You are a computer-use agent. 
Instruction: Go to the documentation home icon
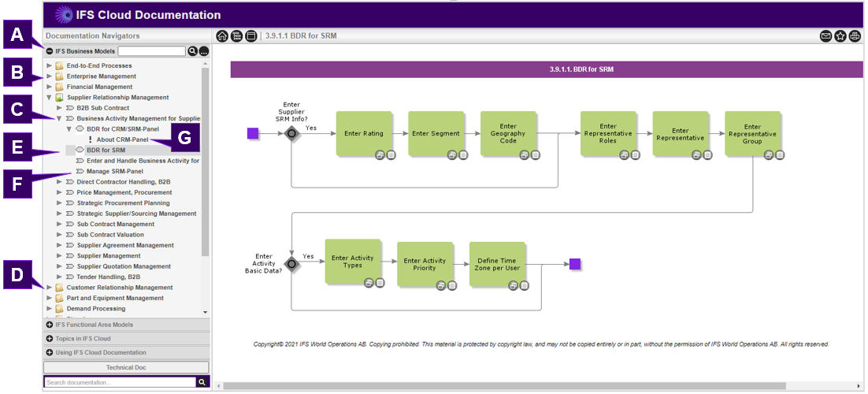click(222, 36)
